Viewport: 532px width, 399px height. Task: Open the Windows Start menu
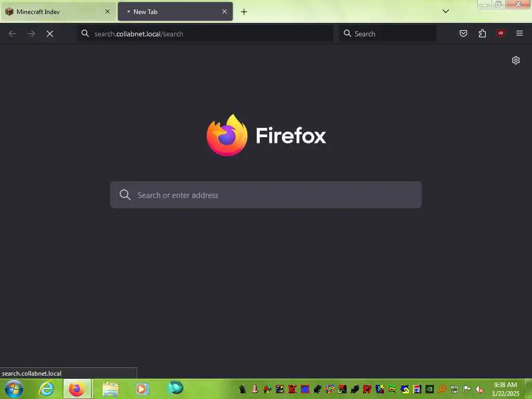[14, 389]
